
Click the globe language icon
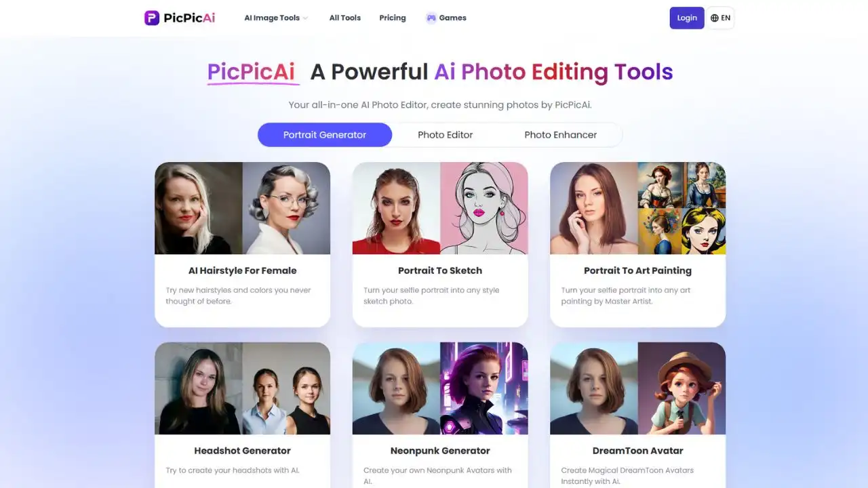715,18
